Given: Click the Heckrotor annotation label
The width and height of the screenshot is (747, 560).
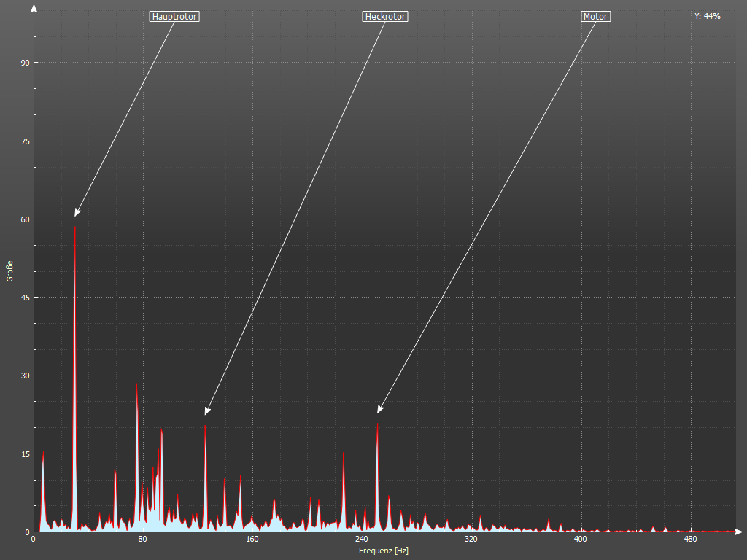Looking at the screenshot, I should click(x=384, y=16).
